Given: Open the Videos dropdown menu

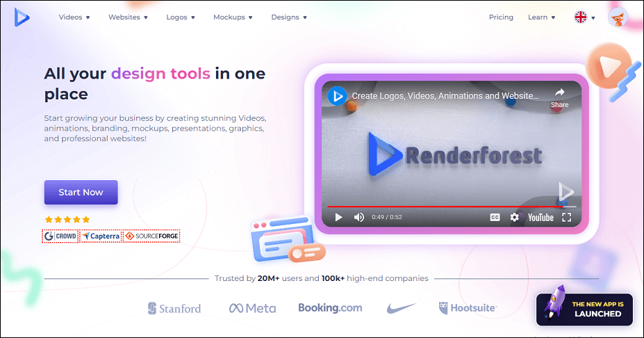Looking at the screenshot, I should click(74, 17).
